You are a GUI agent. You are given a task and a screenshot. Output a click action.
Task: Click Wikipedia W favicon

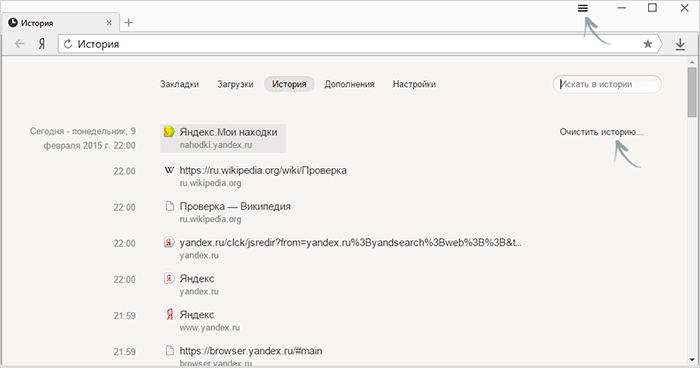pos(169,170)
